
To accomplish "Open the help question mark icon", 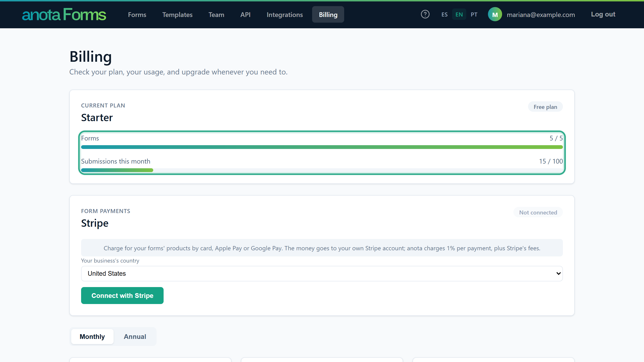I will (x=425, y=14).
